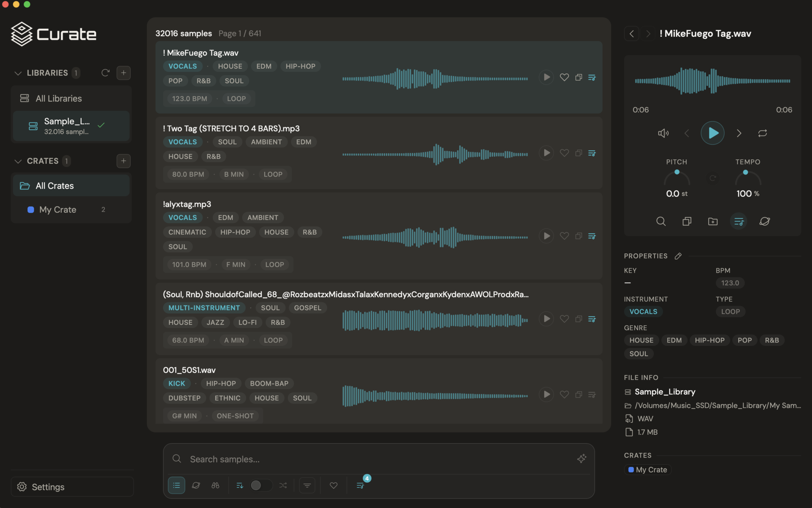Select the Sample_L... library entry
Viewport: 812px width, 508px height.
click(x=71, y=126)
